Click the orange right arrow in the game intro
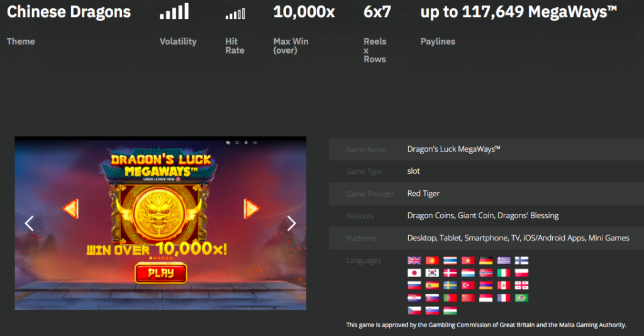The height and width of the screenshot is (336, 644). tap(252, 208)
